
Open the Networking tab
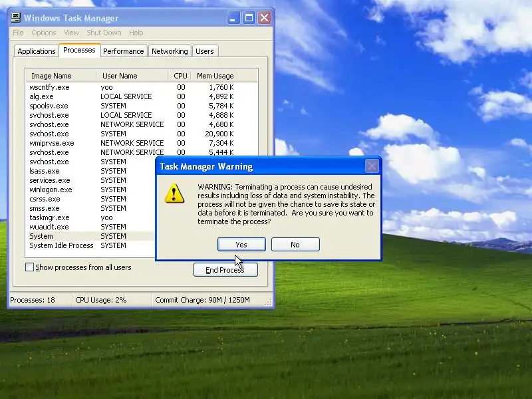coord(170,51)
